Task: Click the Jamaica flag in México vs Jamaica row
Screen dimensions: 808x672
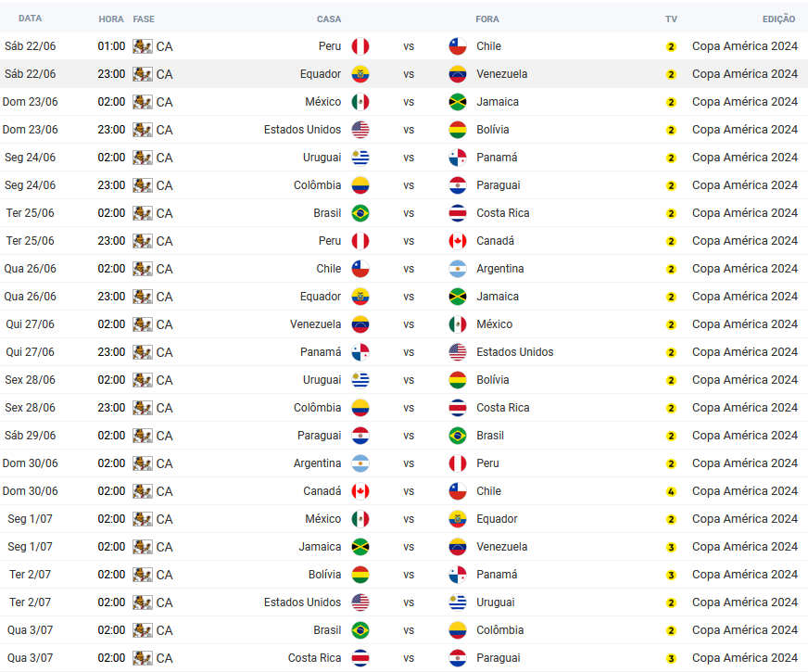Action: click(458, 102)
